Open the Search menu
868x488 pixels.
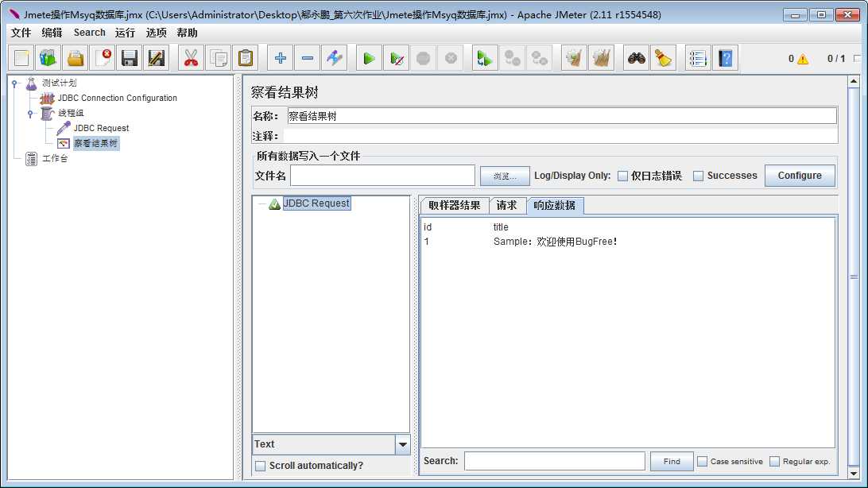point(90,33)
